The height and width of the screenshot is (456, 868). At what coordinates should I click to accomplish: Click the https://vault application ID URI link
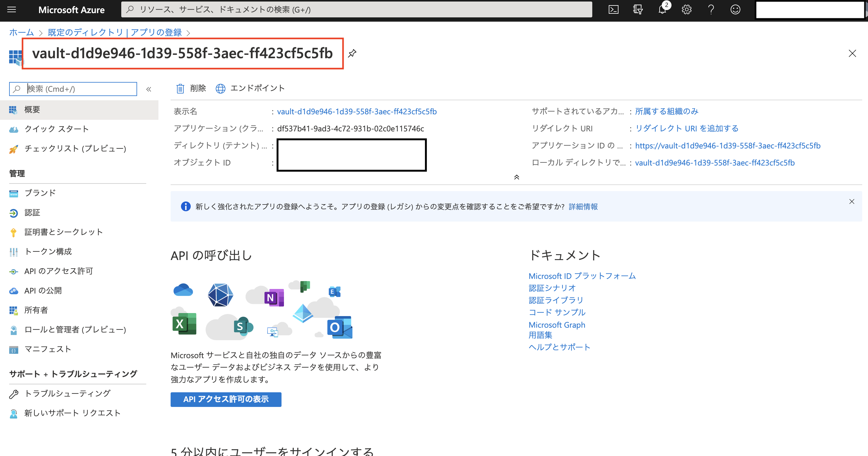[x=728, y=146]
